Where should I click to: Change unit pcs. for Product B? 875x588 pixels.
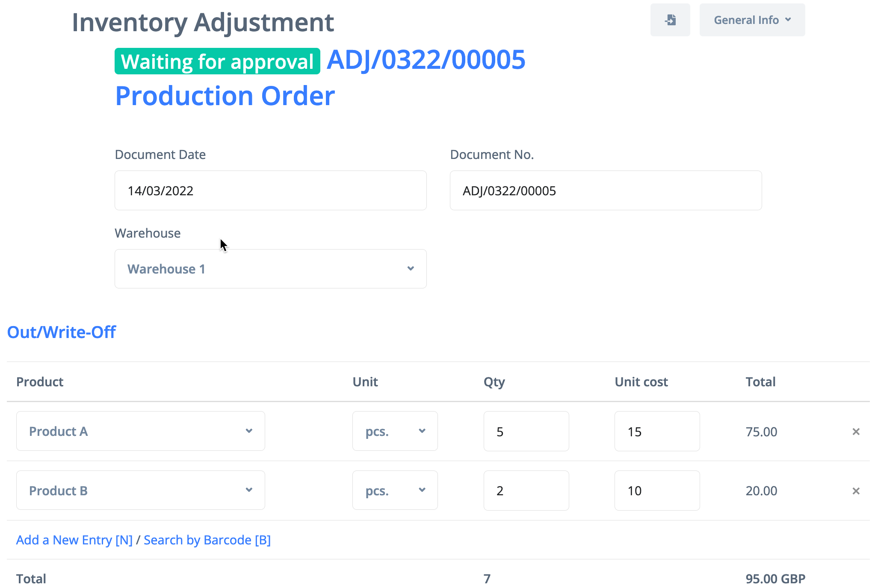(x=395, y=491)
